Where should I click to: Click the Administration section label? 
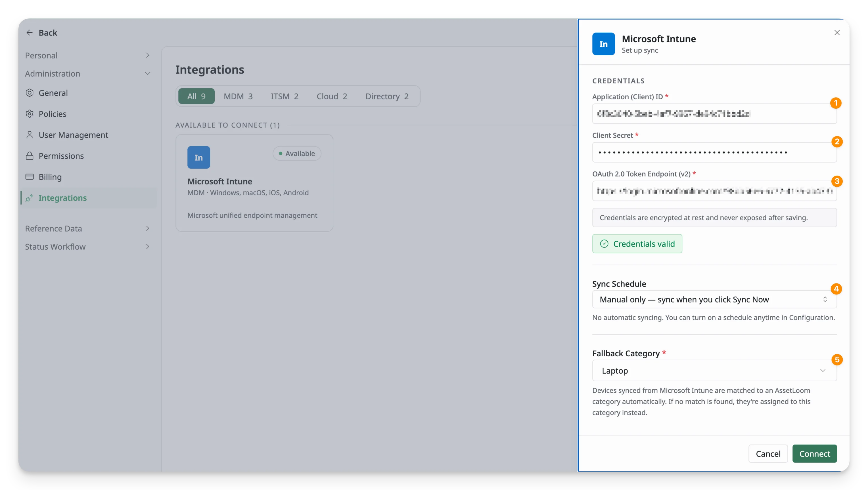click(x=53, y=74)
